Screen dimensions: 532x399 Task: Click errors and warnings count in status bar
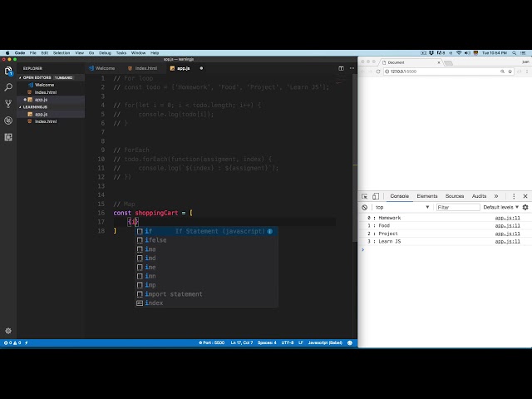[12, 343]
